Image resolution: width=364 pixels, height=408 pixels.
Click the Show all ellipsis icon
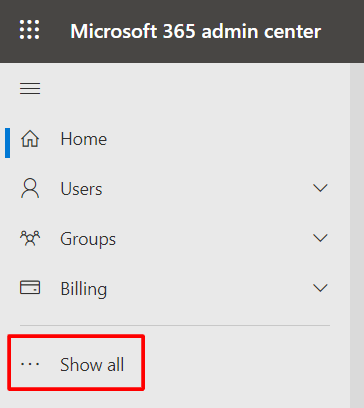[x=30, y=364]
